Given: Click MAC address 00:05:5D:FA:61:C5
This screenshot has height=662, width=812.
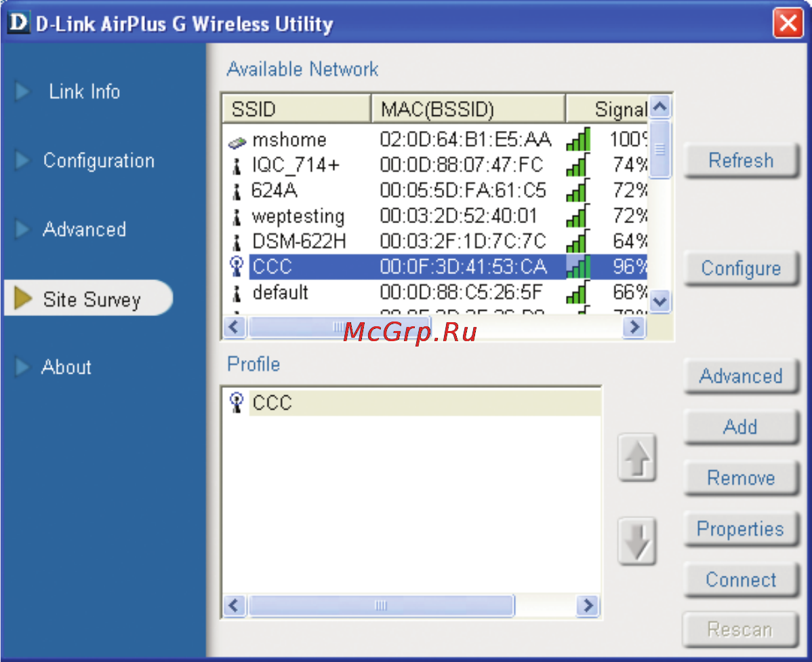Looking at the screenshot, I should click(x=462, y=190).
